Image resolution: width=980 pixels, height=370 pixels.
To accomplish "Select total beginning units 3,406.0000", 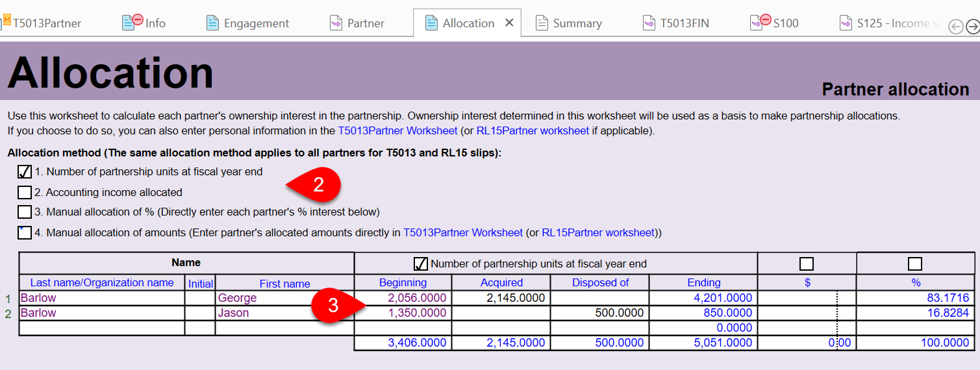I will (x=403, y=343).
